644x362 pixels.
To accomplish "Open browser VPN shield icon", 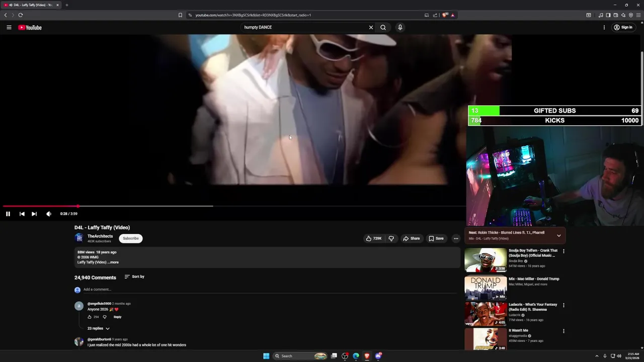I will click(630, 15).
